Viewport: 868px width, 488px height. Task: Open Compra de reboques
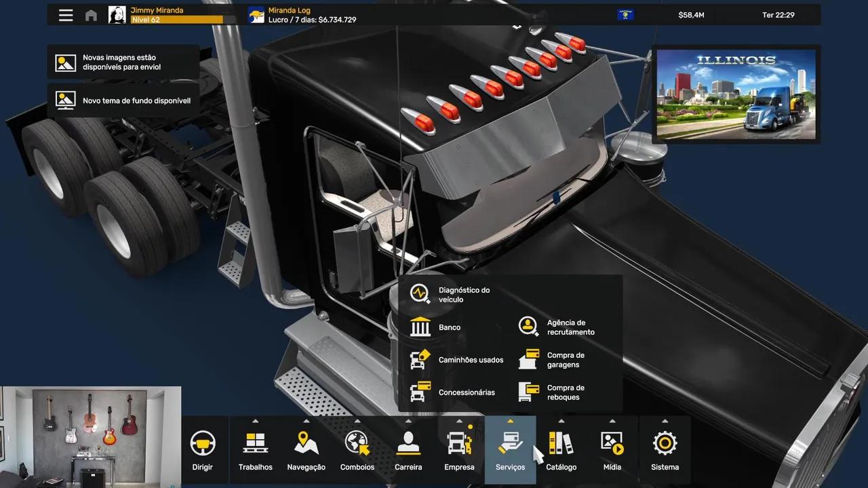[551, 392]
